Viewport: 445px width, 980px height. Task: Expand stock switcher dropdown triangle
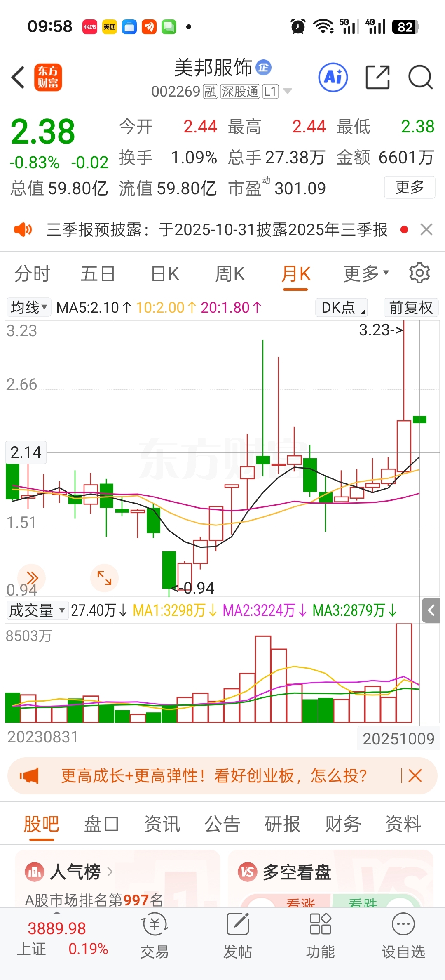point(288,91)
